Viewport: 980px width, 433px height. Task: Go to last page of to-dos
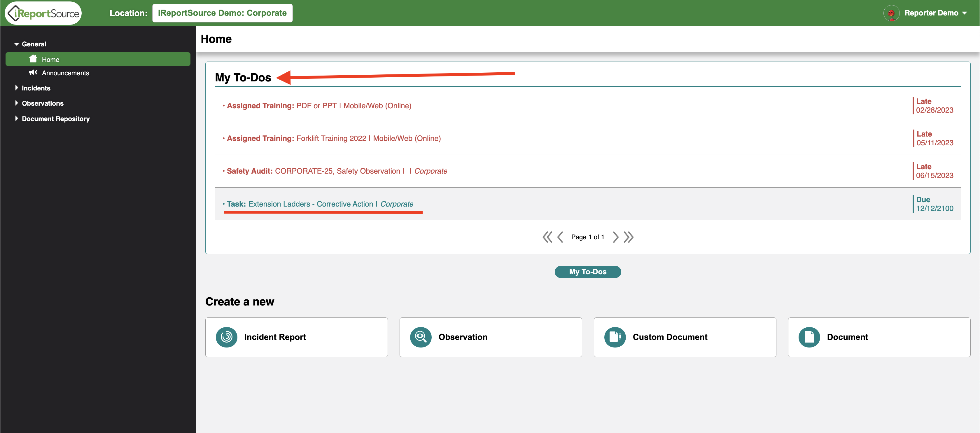click(x=629, y=237)
